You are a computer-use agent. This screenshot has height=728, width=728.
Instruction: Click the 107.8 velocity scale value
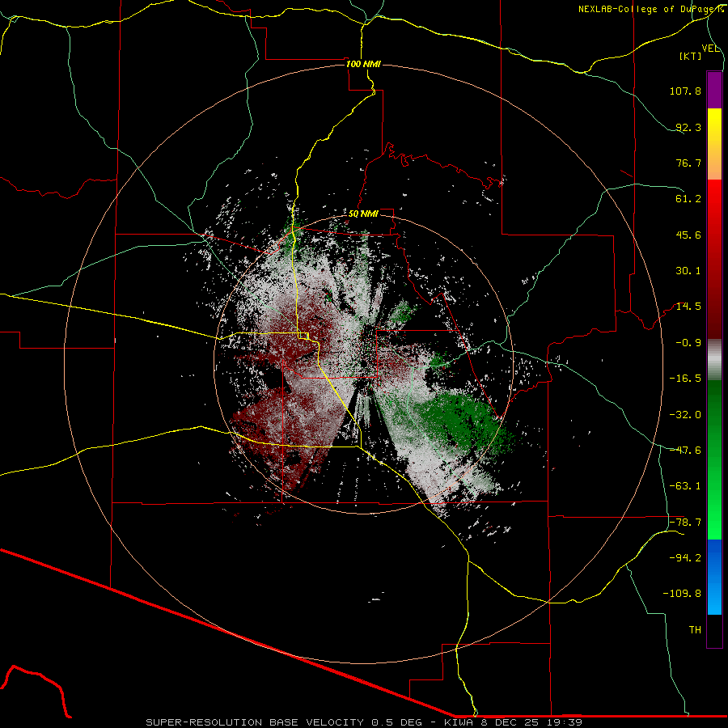685,91
